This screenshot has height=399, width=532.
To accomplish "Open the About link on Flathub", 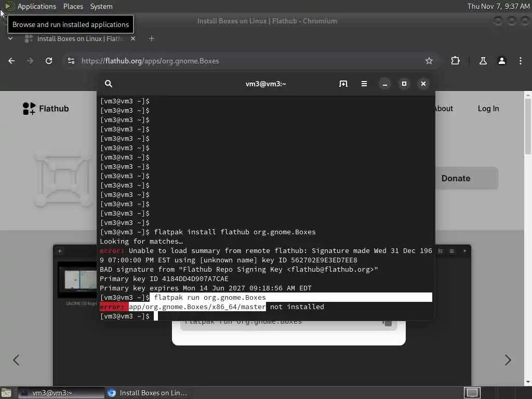I will (444, 109).
